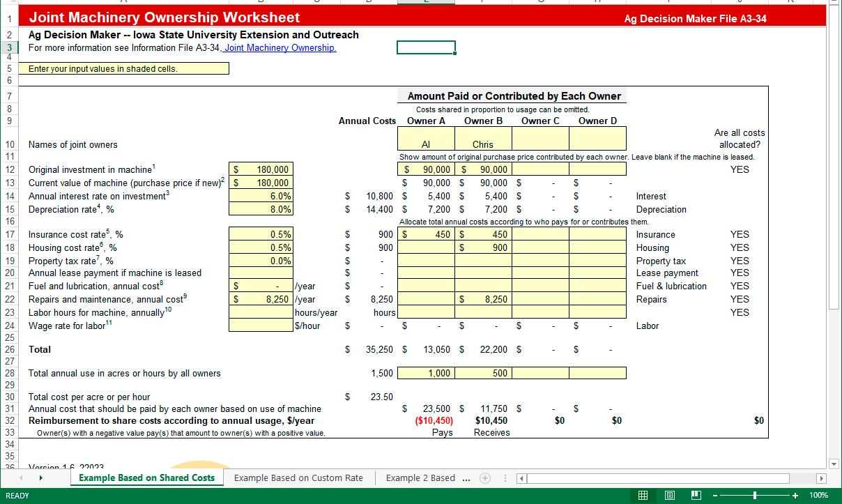Select Owner A annual use cell 1,000

[x=426, y=373]
